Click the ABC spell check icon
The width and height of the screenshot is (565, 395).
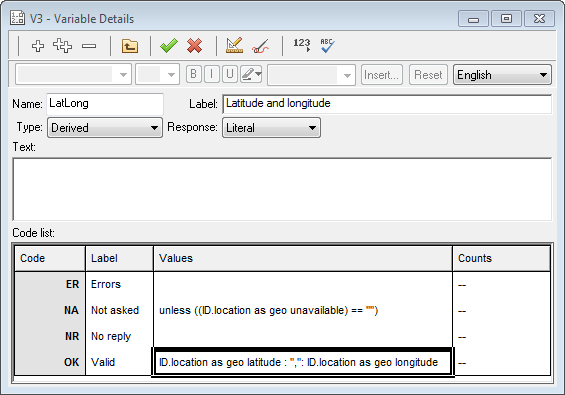coord(327,46)
